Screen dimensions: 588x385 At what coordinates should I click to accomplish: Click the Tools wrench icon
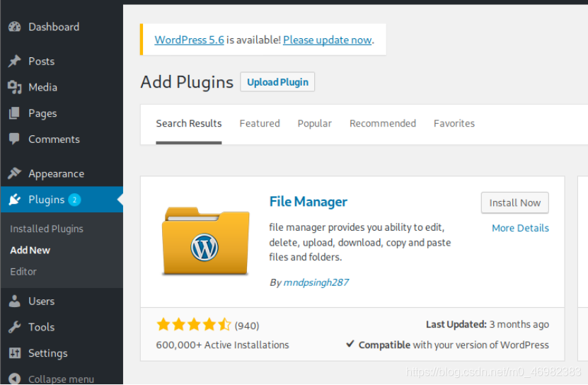14,327
